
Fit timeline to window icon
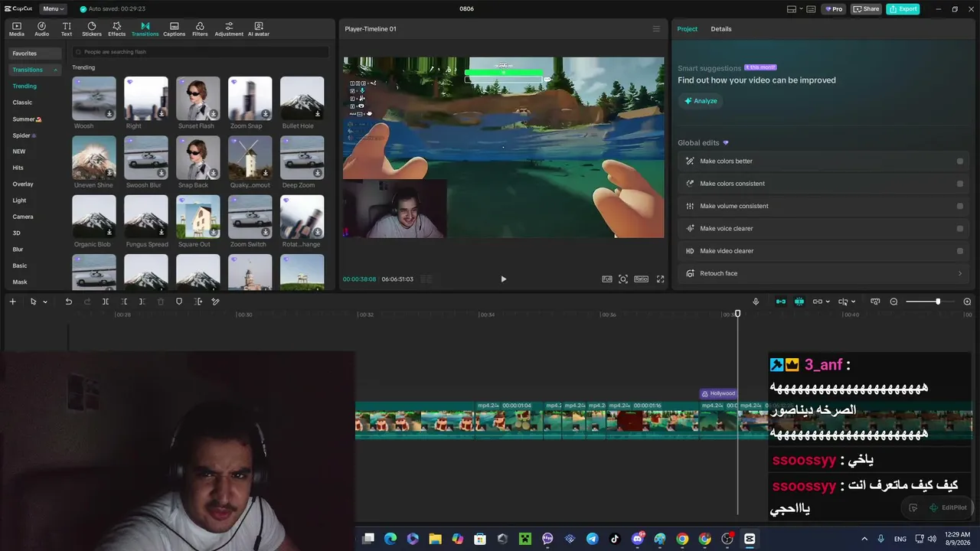click(875, 302)
